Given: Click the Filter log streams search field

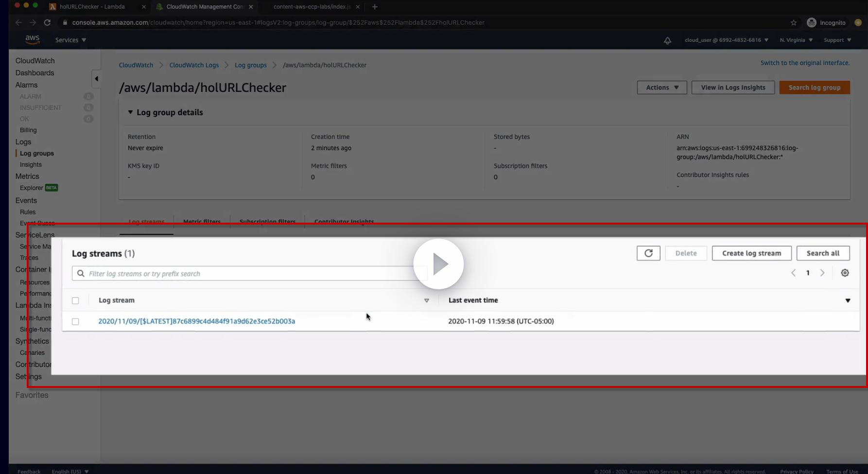Looking at the screenshot, I should coord(249,274).
